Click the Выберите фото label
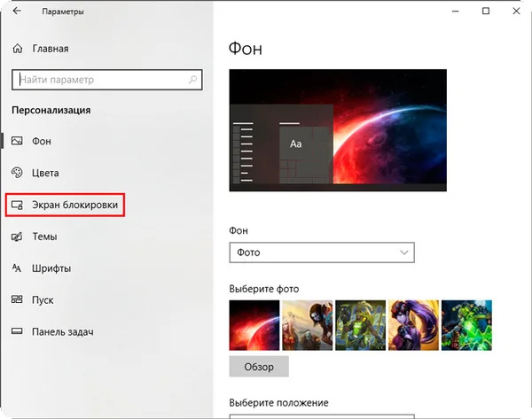This screenshot has width=532, height=419. [264, 289]
